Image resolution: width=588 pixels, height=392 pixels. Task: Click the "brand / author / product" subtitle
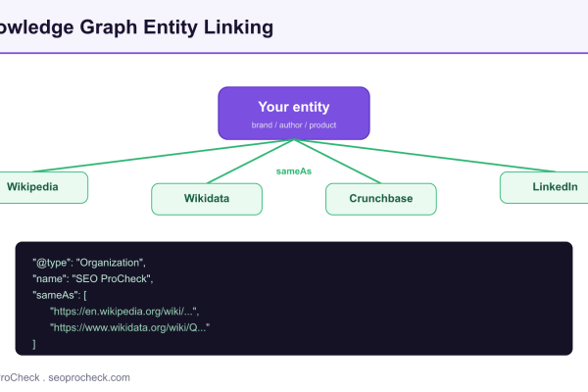click(294, 125)
